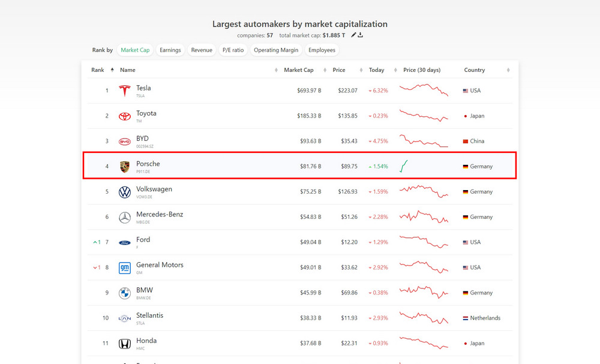Click the General Motors logo icon
This screenshot has height=364, width=600.
coord(124,268)
